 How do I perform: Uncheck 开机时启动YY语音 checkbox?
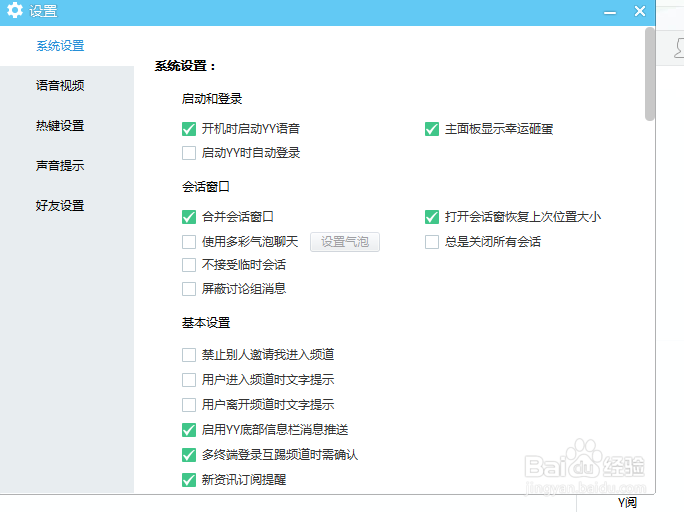click(x=189, y=129)
